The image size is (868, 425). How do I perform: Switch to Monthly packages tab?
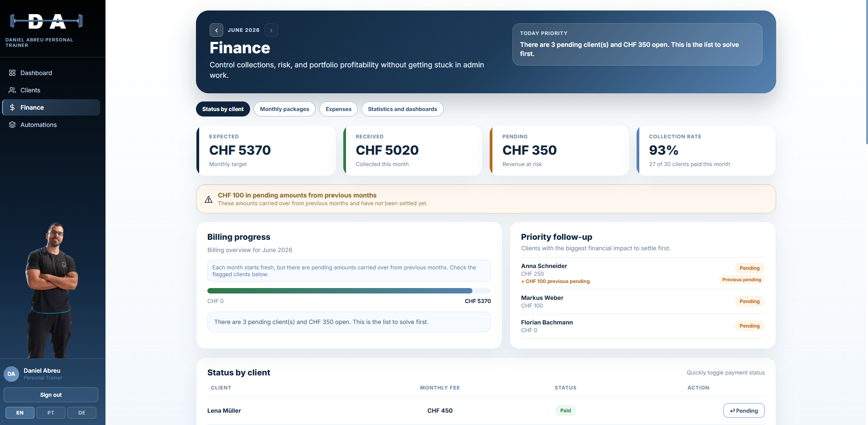pyautogui.click(x=285, y=109)
